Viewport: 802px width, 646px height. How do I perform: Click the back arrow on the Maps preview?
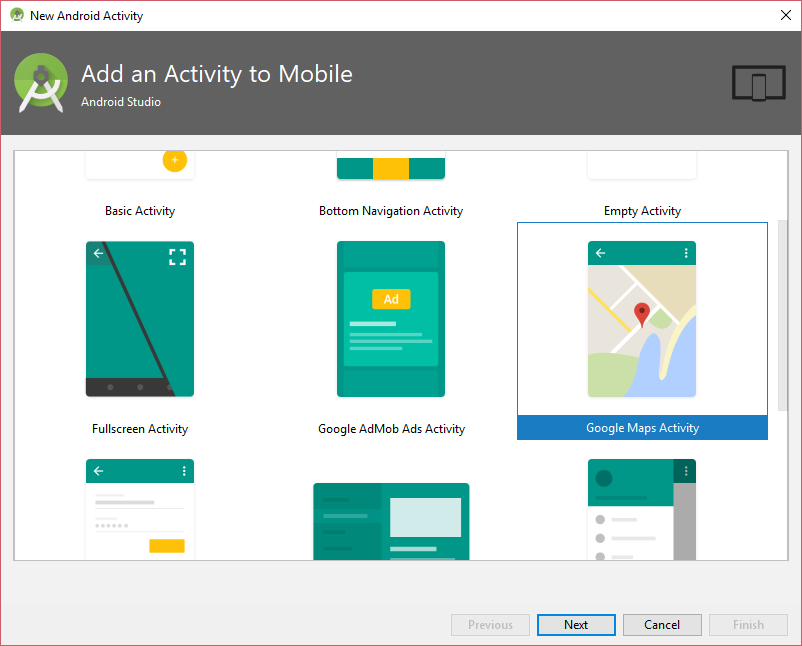[x=600, y=252]
